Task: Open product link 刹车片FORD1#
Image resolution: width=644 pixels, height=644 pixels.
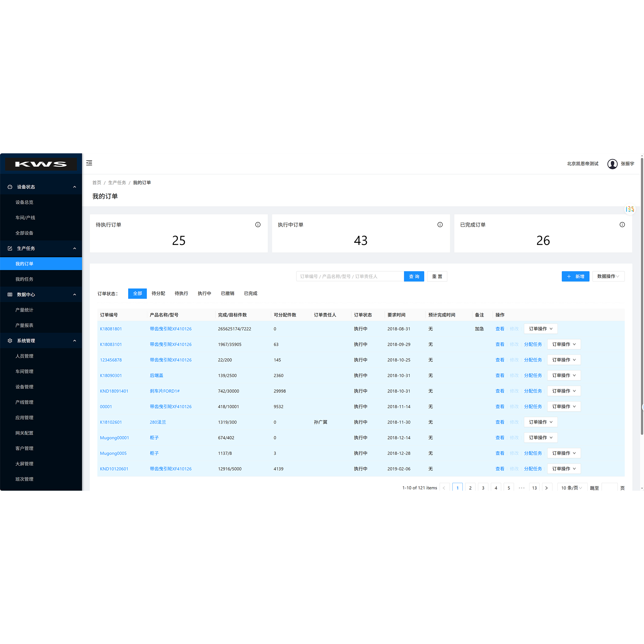Action: tap(165, 391)
